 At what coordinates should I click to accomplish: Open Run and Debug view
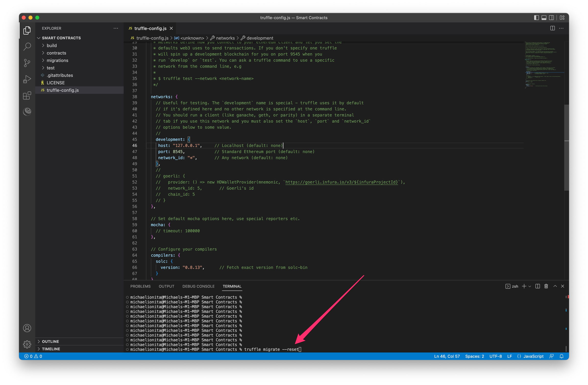coord(27,79)
